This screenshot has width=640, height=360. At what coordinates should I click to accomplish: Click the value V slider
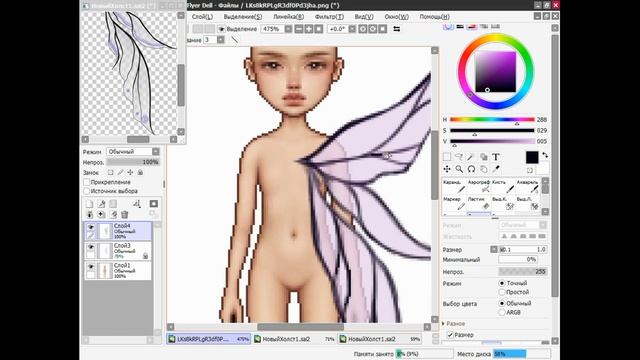(x=492, y=141)
